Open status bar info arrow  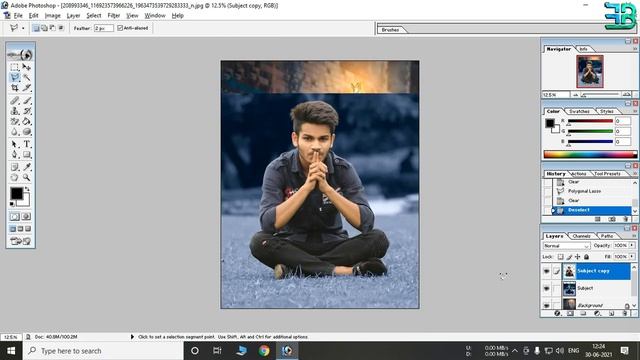132,337
